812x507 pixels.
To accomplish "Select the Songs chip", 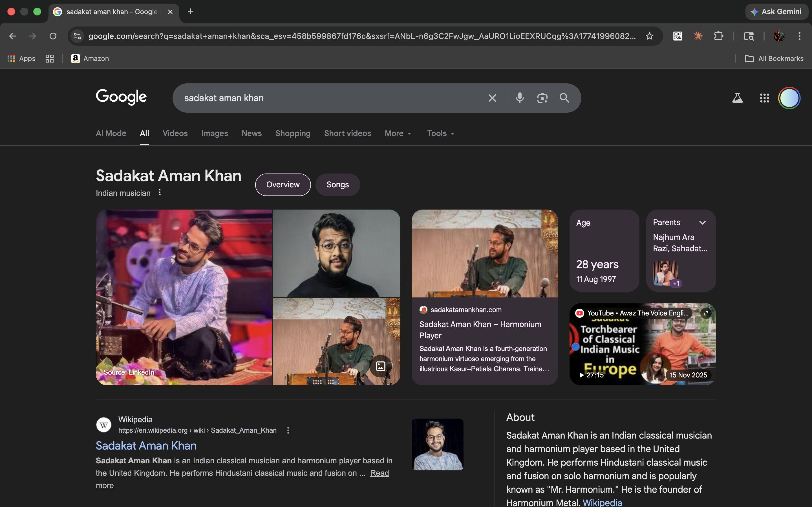I will tap(337, 184).
